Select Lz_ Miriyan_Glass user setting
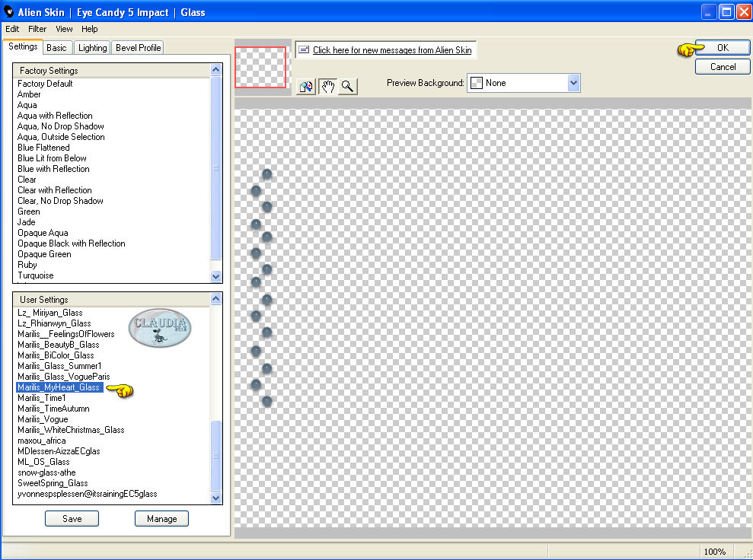 [x=50, y=313]
